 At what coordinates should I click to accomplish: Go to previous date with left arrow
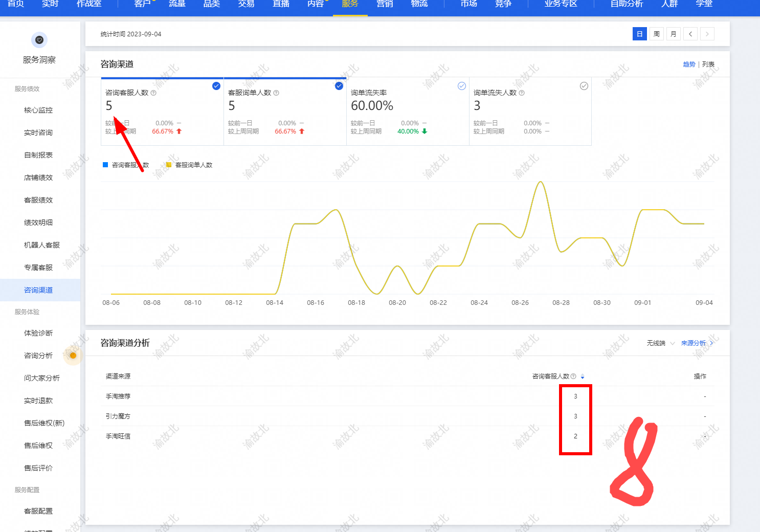(690, 34)
